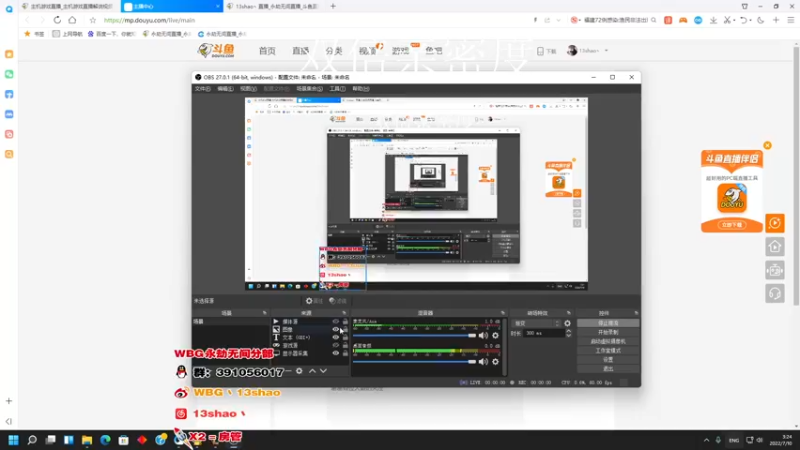Screen dimensions: 800x450
Task: Click Start Virtual Camera button in OBS
Action: (608, 341)
